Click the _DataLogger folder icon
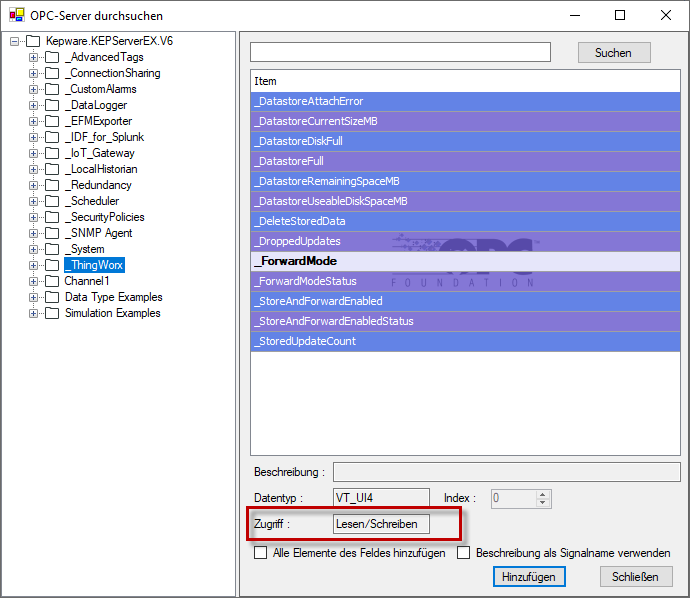690x598 pixels. click(52, 105)
